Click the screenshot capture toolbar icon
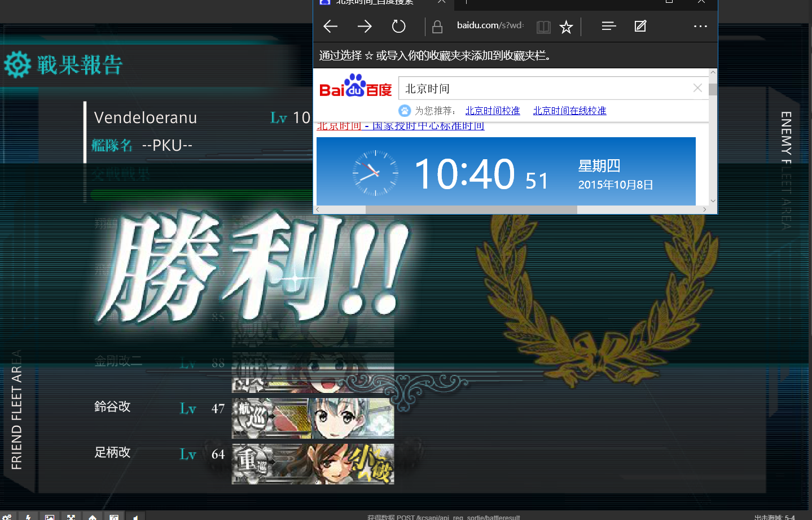812x520 pixels. [x=114, y=517]
